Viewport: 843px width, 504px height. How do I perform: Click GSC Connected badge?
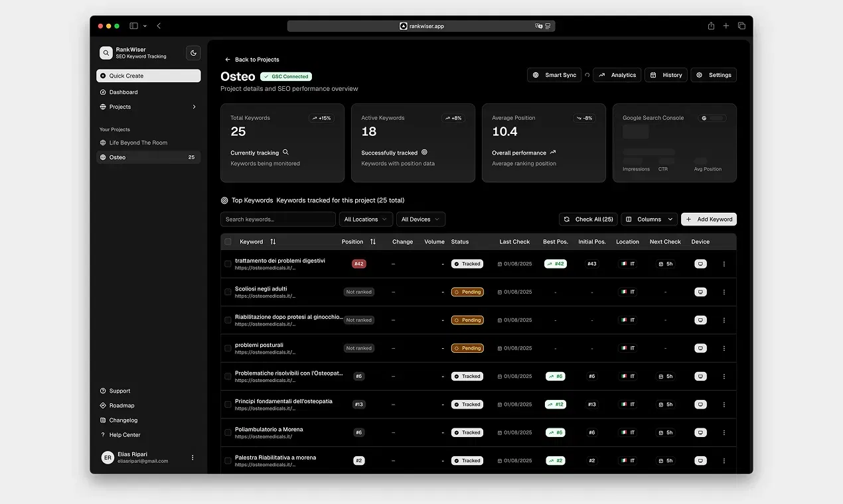[286, 76]
